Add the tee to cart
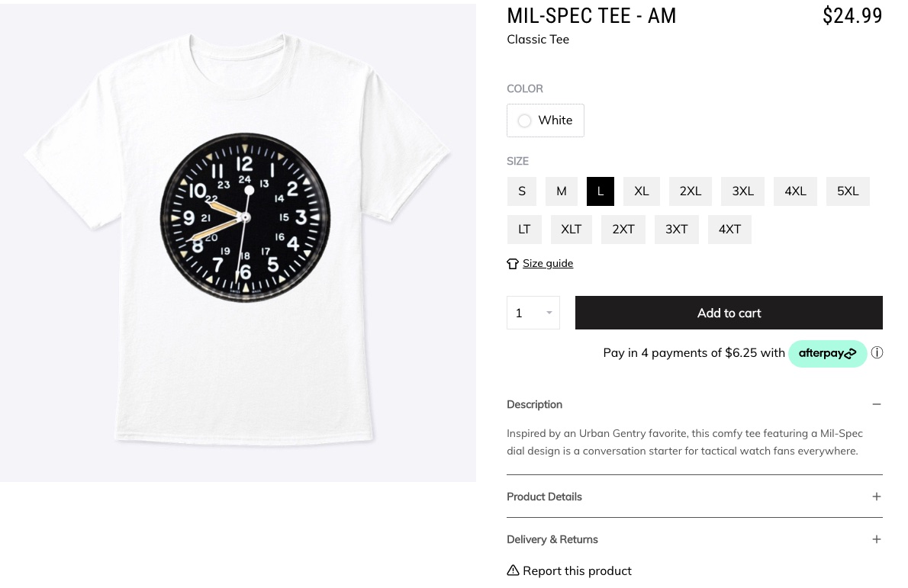 click(728, 313)
